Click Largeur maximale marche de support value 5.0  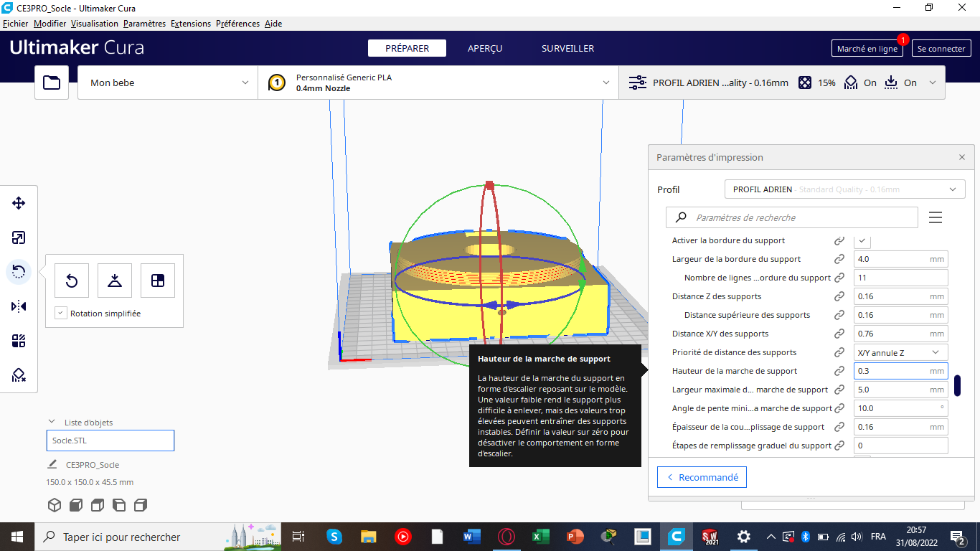point(900,390)
